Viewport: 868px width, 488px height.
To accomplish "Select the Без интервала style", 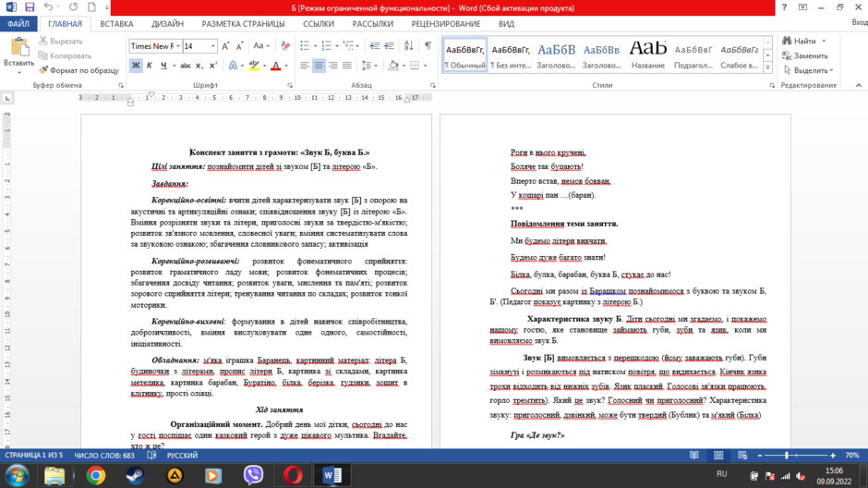I will coord(511,56).
